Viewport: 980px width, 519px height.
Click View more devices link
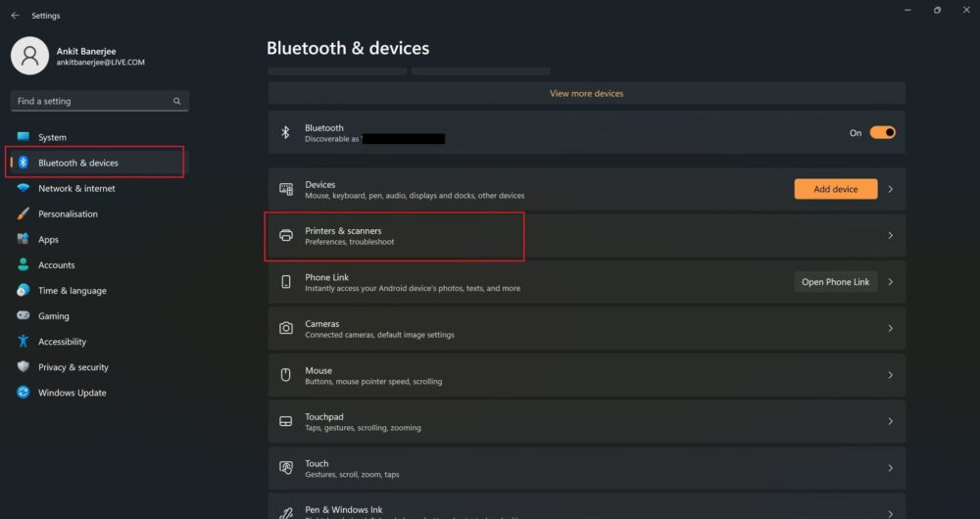[x=586, y=93]
